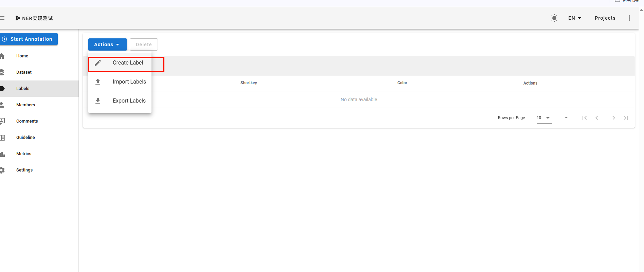Click the Settings gear icon

[2, 170]
